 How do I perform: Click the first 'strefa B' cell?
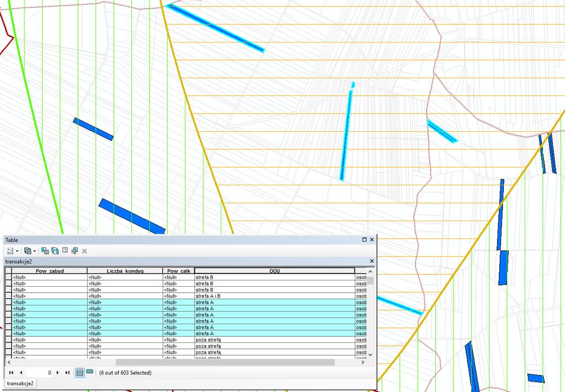[x=275, y=277]
